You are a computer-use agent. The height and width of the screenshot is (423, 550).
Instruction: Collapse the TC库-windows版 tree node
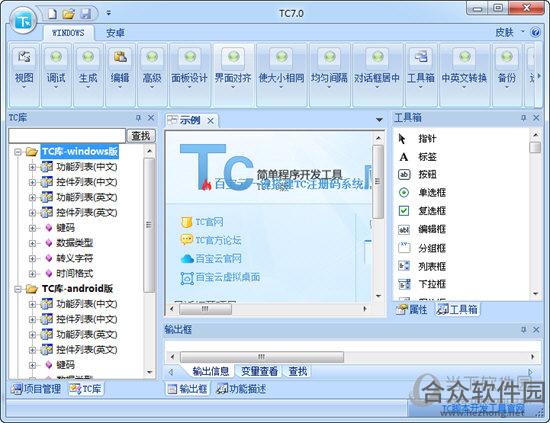click(x=18, y=152)
